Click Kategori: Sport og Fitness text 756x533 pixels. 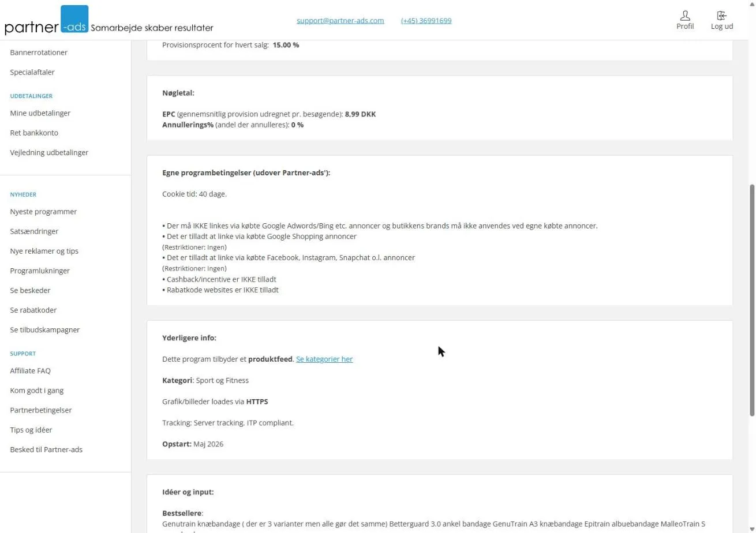point(205,380)
